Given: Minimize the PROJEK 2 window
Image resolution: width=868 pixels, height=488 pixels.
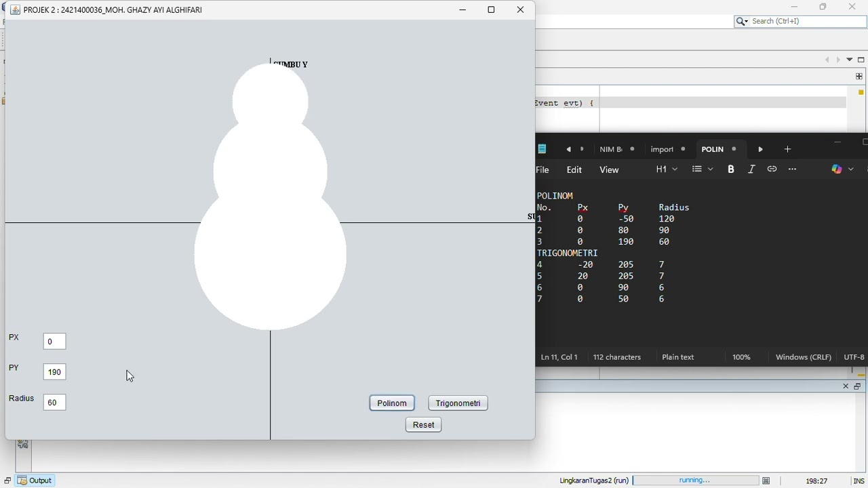Looking at the screenshot, I should pyautogui.click(x=462, y=9).
